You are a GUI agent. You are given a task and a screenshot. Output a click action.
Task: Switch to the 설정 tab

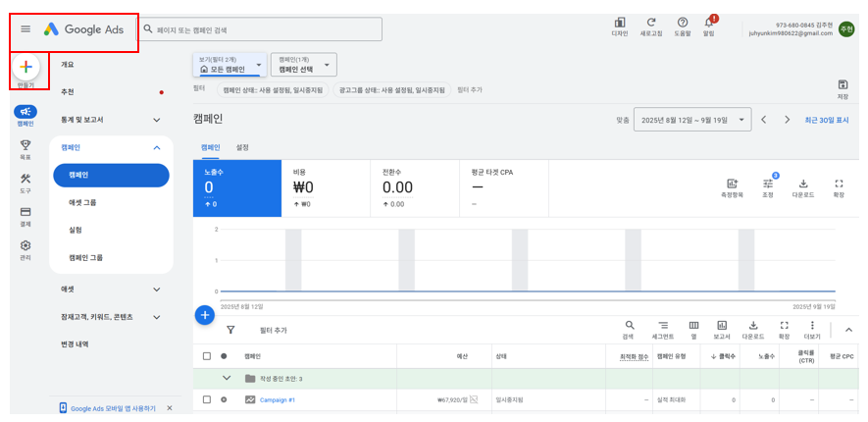(x=242, y=148)
